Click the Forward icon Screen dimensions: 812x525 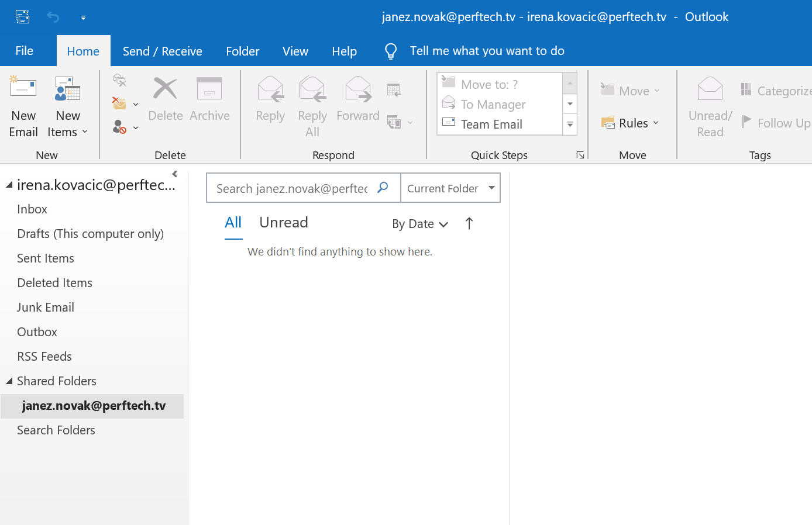[358, 89]
